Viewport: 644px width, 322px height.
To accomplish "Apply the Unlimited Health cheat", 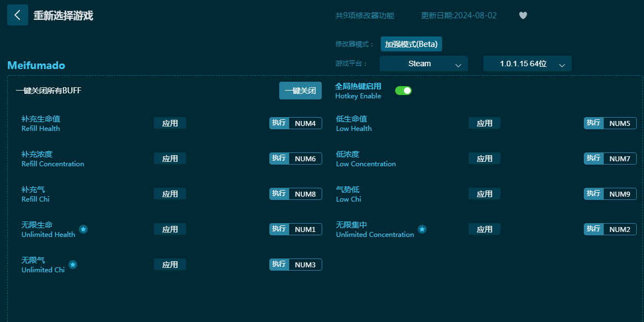I will pos(170,229).
